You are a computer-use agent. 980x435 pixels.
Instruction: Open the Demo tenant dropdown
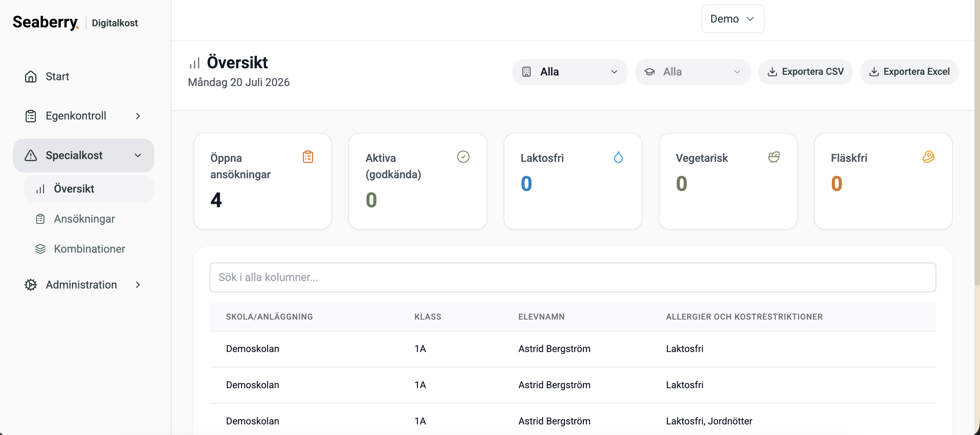733,19
